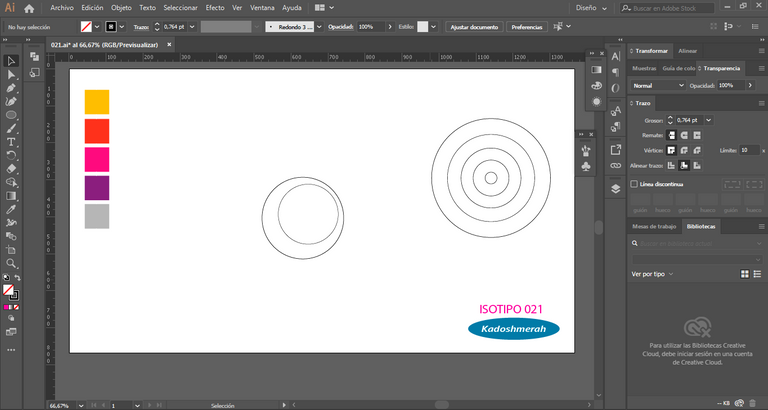The height and width of the screenshot is (410, 768).
Task: Open the Estilo graphic style dropdown
Action: [x=433, y=27]
